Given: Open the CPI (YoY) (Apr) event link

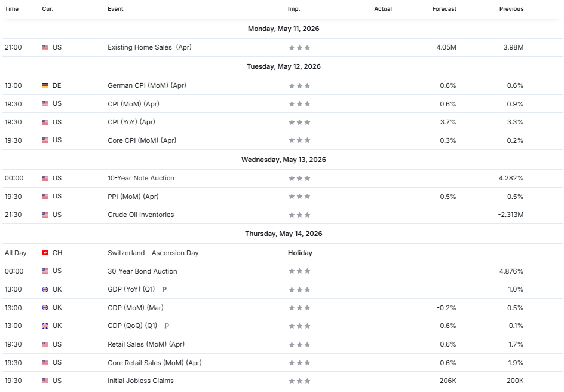Looking at the screenshot, I should tap(131, 122).
